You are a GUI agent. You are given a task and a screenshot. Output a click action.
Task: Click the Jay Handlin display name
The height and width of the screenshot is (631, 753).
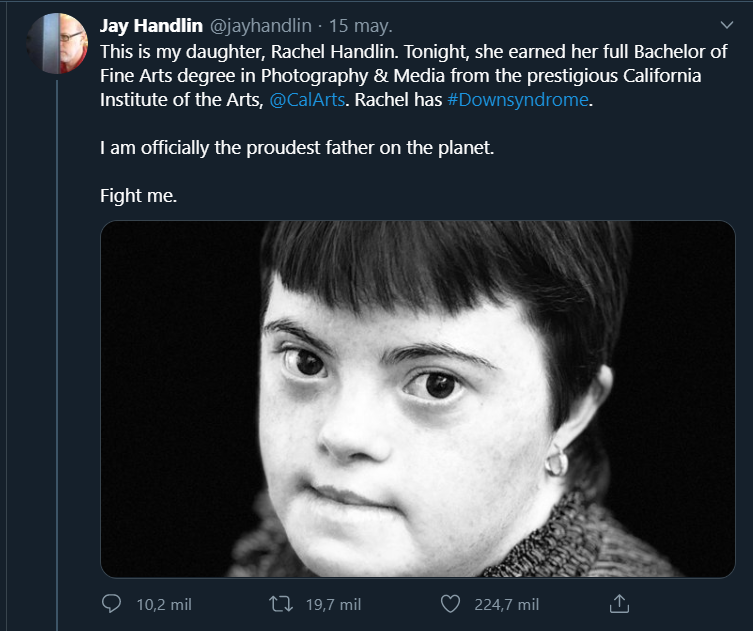tap(152, 25)
